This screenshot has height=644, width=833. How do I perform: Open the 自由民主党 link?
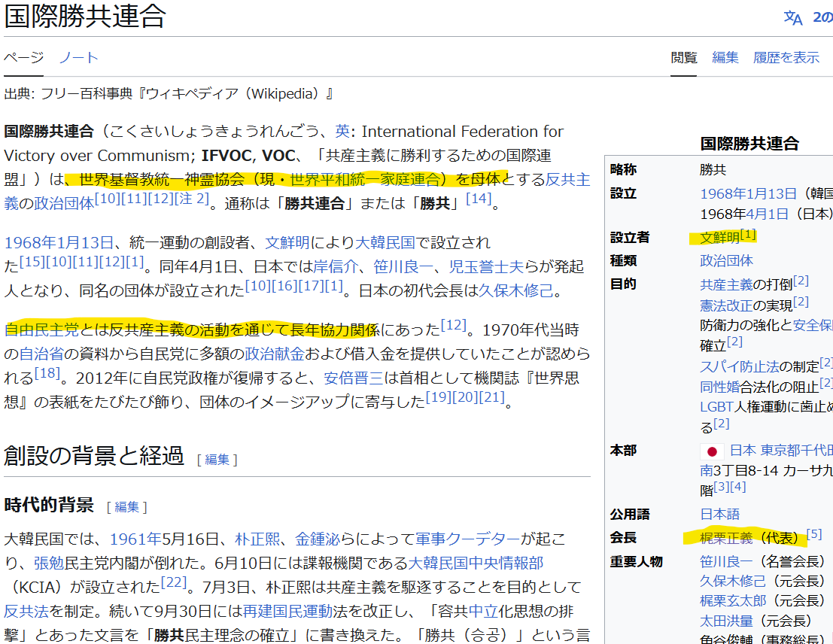(41, 330)
